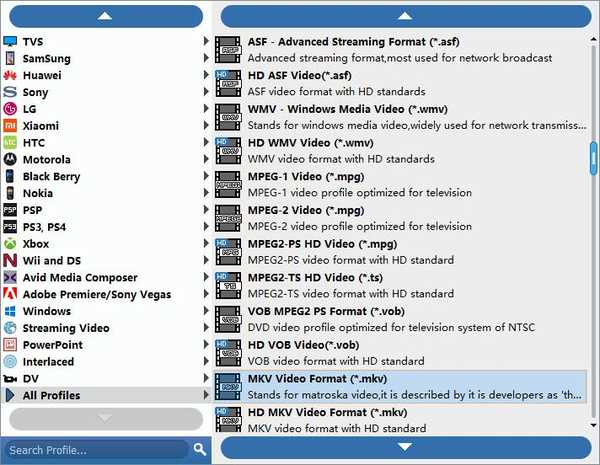Screen dimensions: 600x465
Task: Click the PS3, PS4 icon
Action: 10,227
